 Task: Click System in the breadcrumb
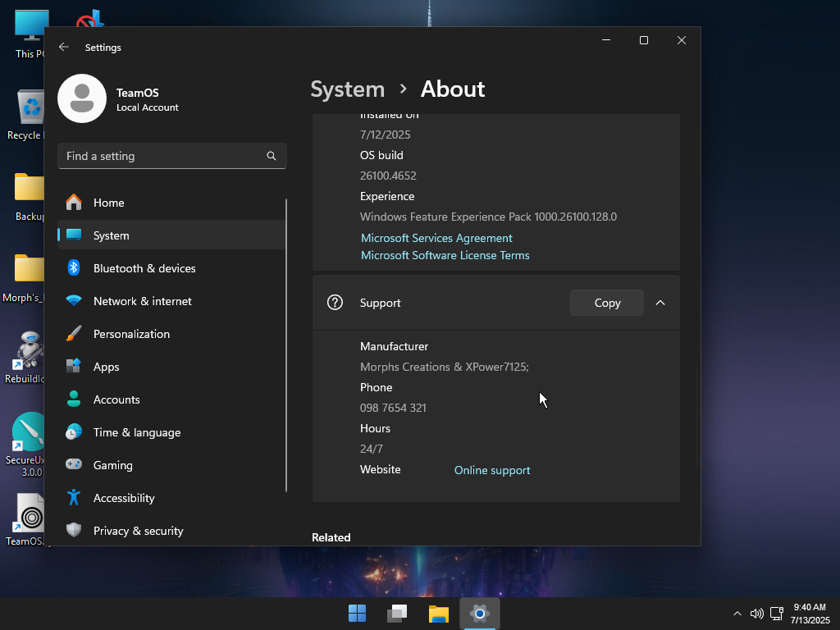tap(348, 89)
